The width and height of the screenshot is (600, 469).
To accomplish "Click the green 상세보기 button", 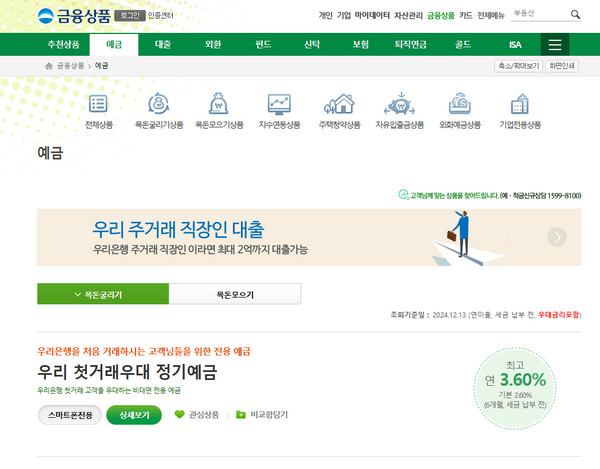I will 134,415.
